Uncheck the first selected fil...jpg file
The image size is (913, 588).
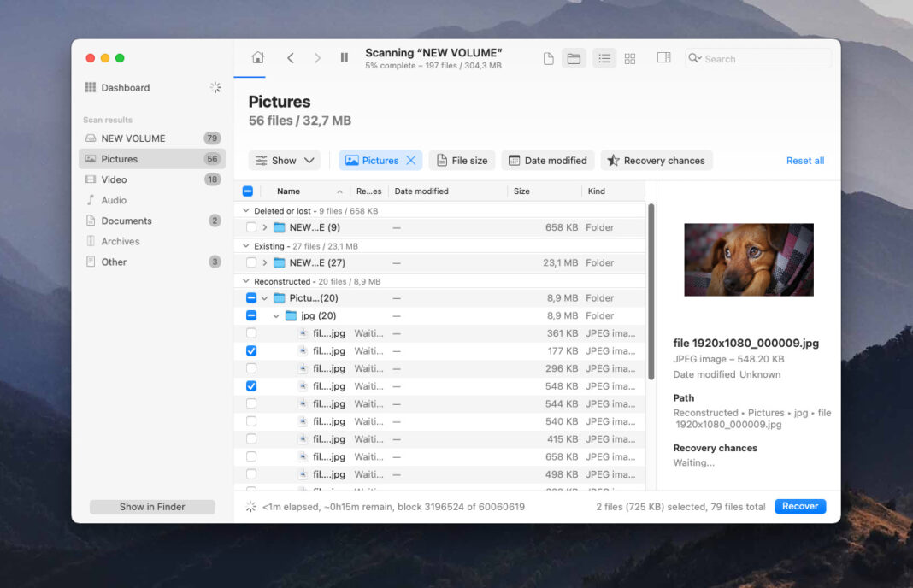[250, 350]
